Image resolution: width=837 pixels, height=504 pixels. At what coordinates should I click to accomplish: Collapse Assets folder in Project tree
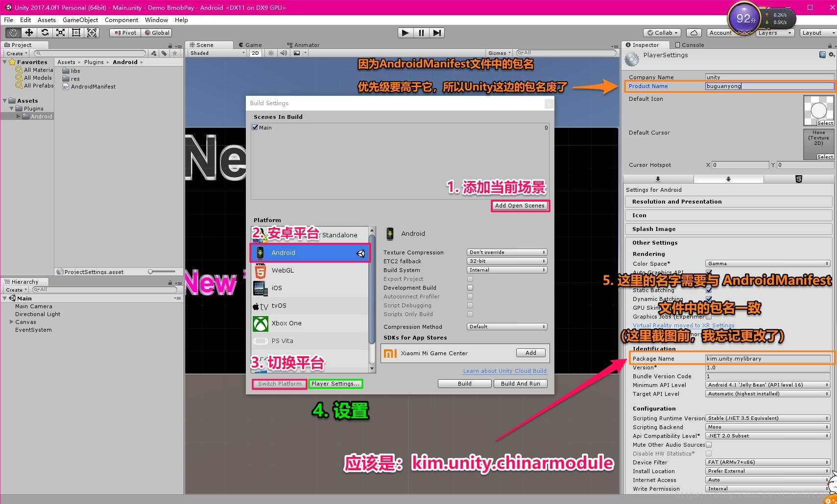[x=5, y=101]
